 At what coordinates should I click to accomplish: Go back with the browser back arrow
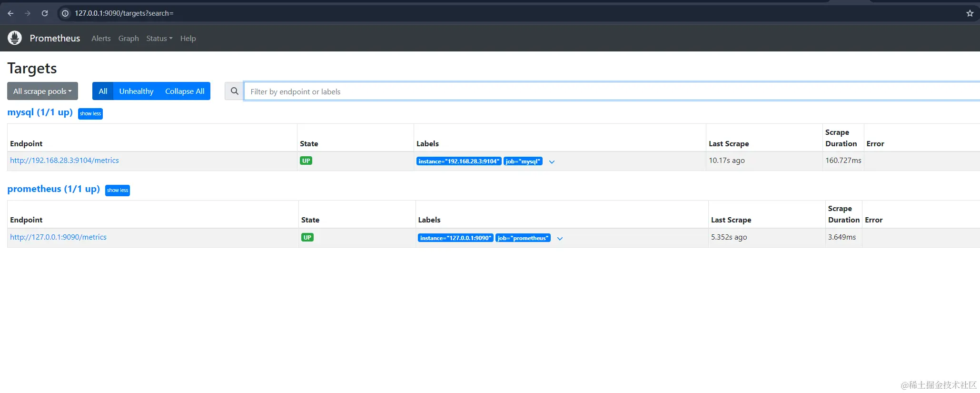(10, 13)
